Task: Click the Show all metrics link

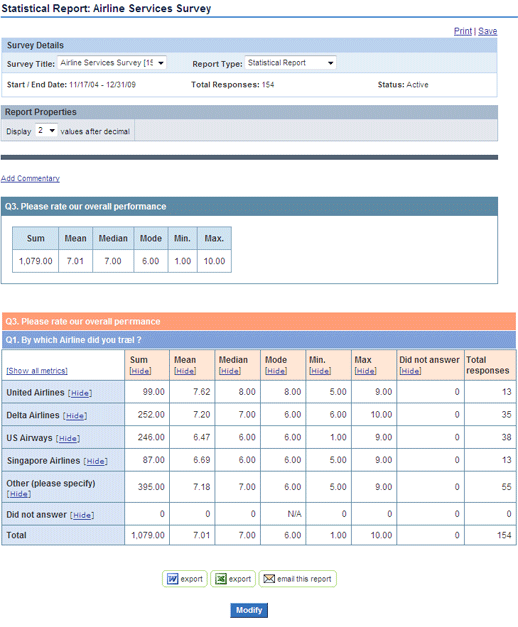Action: [x=37, y=371]
